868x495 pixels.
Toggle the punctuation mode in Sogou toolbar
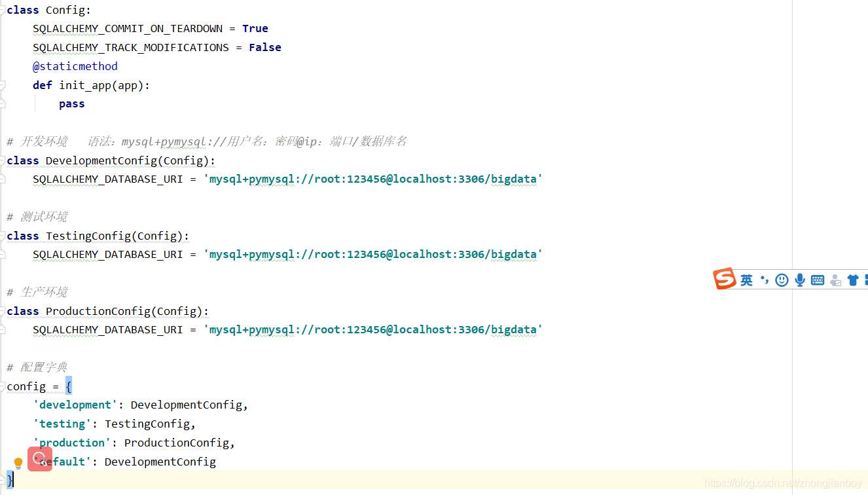pos(765,280)
